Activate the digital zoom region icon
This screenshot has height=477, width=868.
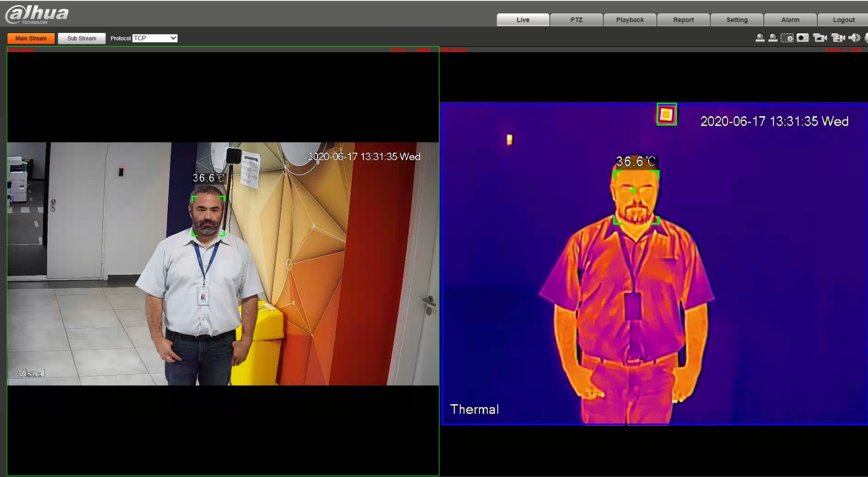[x=787, y=38]
